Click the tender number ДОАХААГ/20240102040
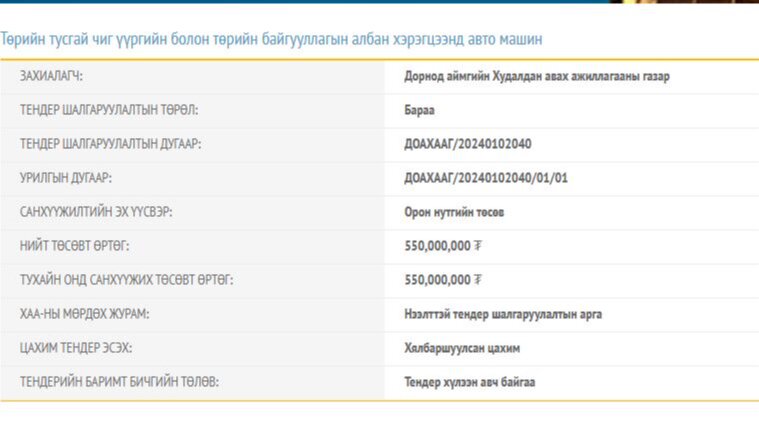 click(x=468, y=144)
